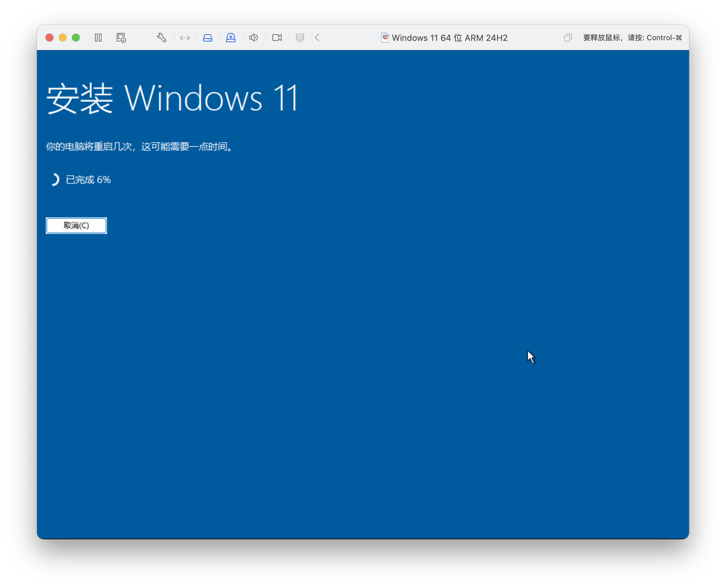Screen dimensions: 726x588
Task: Click the VM document icon in title
Action: click(x=385, y=38)
